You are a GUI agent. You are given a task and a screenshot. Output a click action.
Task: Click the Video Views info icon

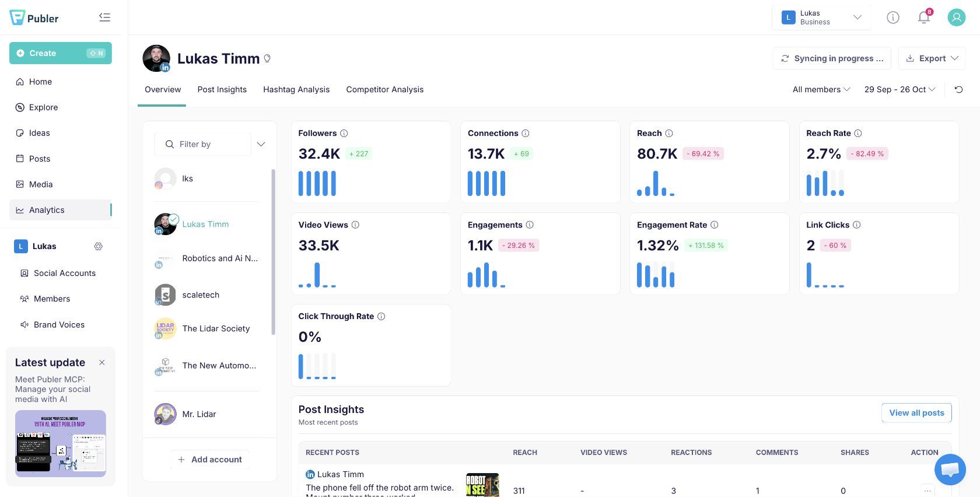click(355, 225)
